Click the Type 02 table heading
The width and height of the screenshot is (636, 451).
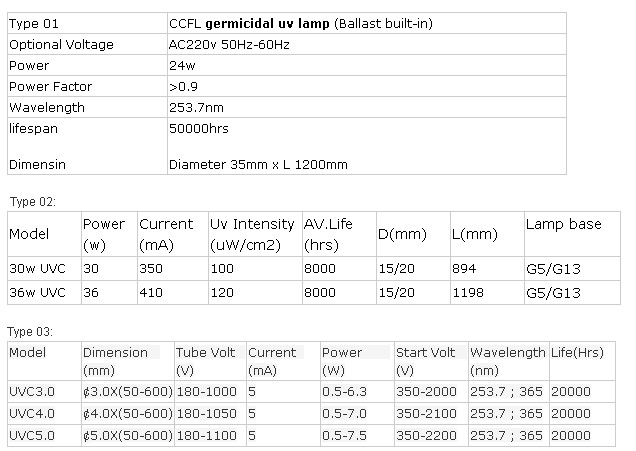[33, 201]
